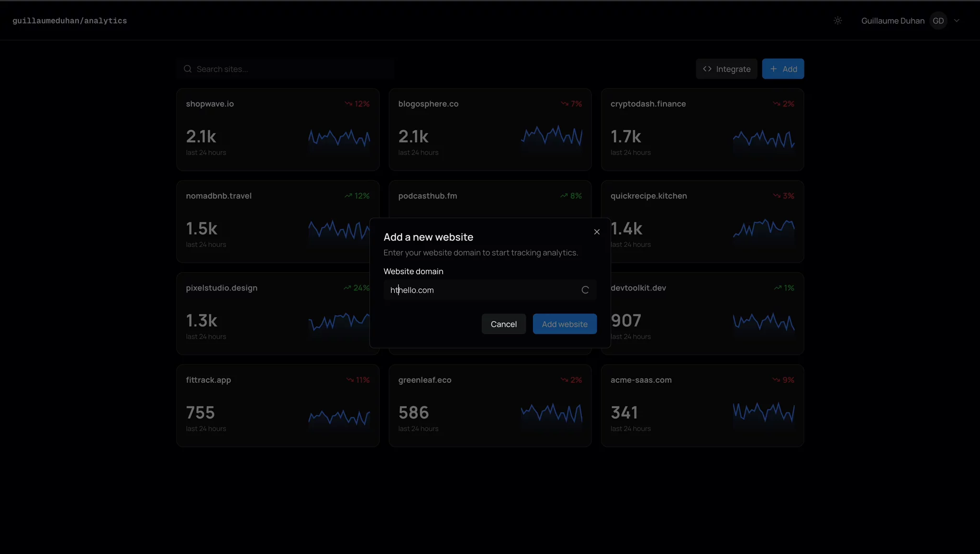Close the Add a new website dialog

pos(597,232)
